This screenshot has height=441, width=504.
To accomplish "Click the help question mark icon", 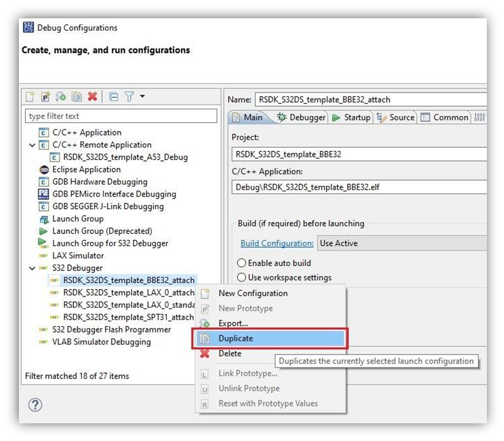I will 37,405.
